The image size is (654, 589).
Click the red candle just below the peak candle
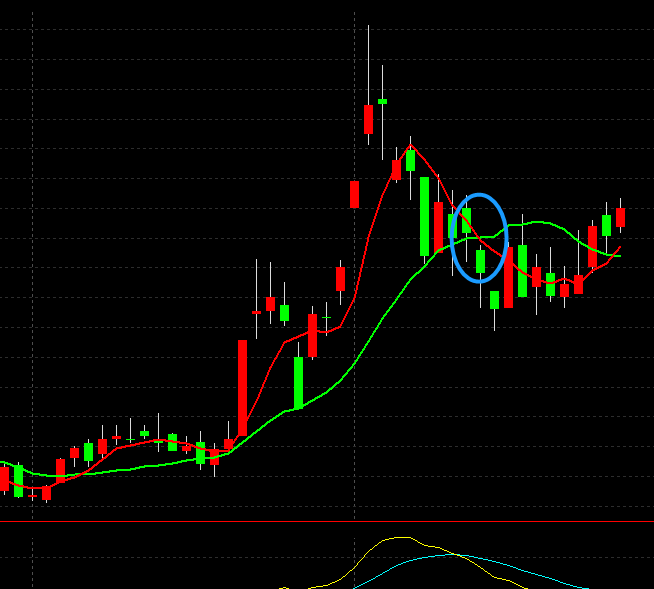point(354,194)
